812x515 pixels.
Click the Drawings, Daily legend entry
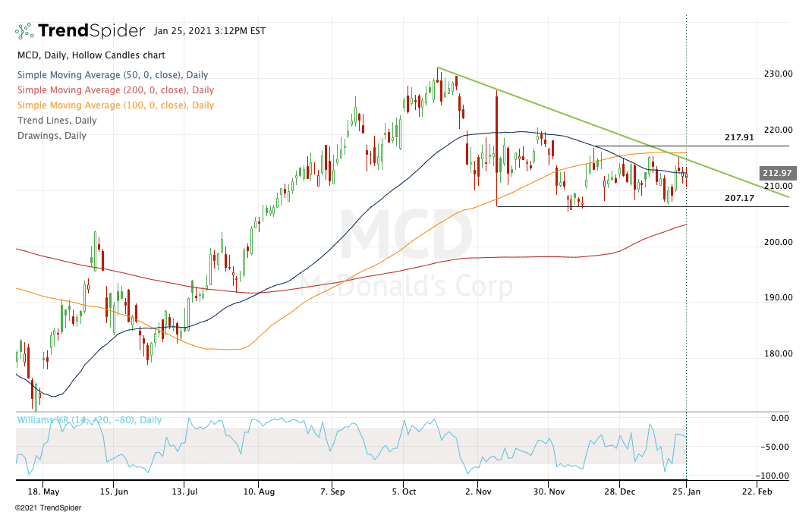click(x=52, y=136)
